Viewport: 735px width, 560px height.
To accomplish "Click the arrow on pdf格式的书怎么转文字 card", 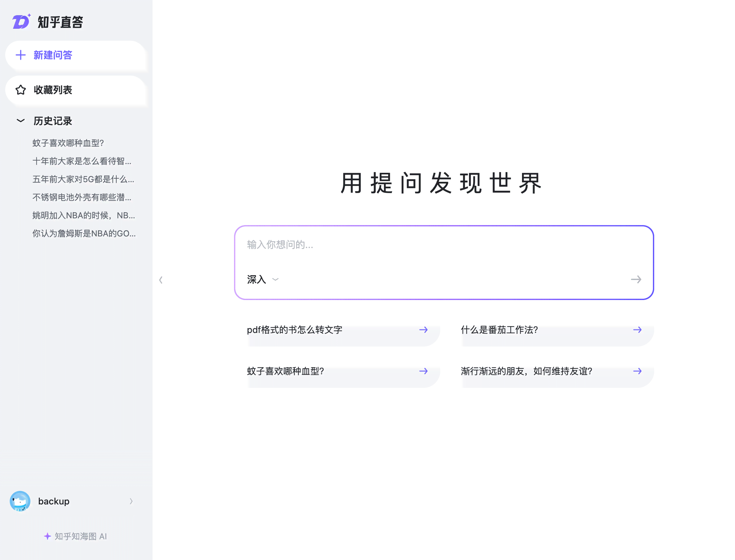I will coord(423,330).
